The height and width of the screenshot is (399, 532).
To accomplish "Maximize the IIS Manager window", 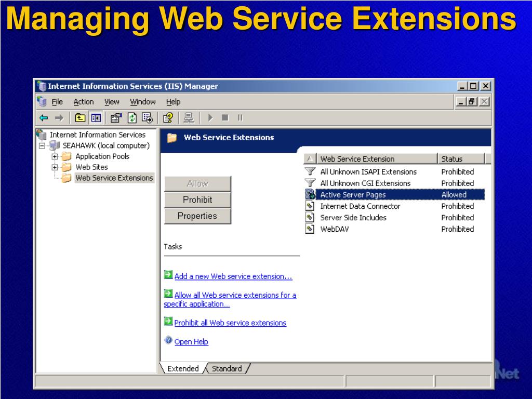I will point(473,86).
